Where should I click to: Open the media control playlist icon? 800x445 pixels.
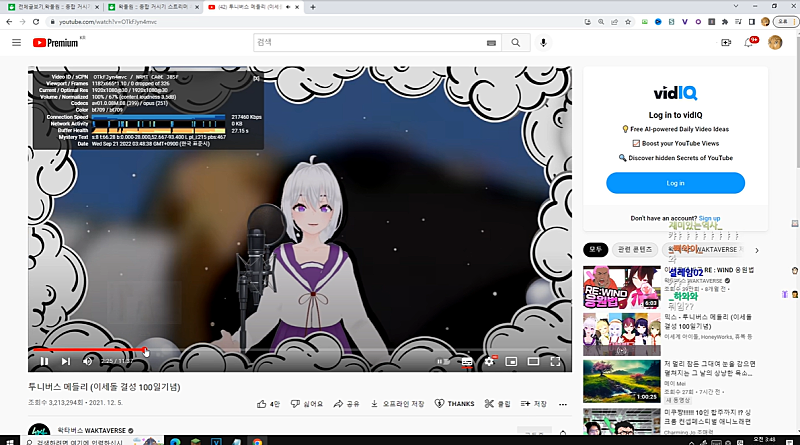point(738,22)
